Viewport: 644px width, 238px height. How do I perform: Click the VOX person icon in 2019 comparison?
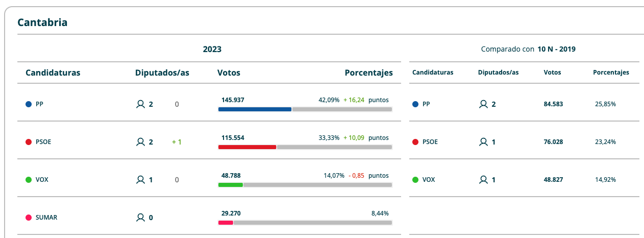point(483,180)
